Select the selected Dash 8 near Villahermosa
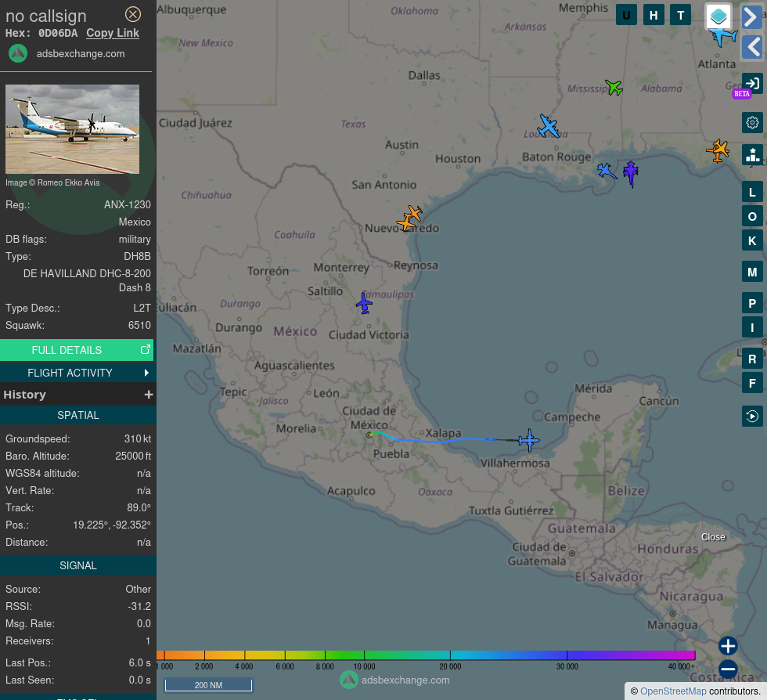767x700 pixels. [x=529, y=440]
